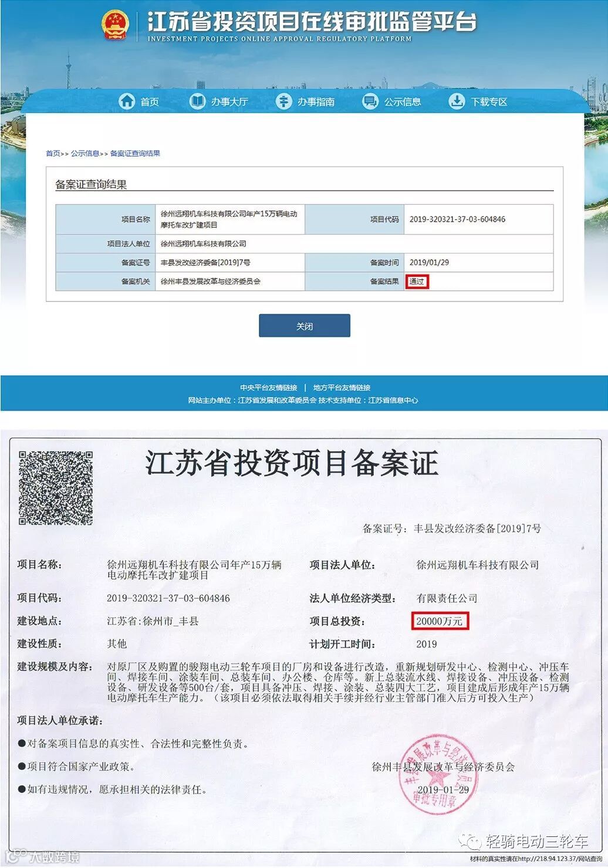Open 地方平台友情链接 footer link
Screen dimensions: 608x868
tap(342, 388)
